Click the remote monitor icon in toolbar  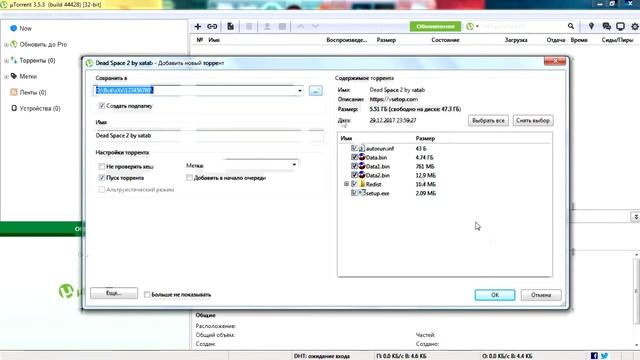click(620, 26)
